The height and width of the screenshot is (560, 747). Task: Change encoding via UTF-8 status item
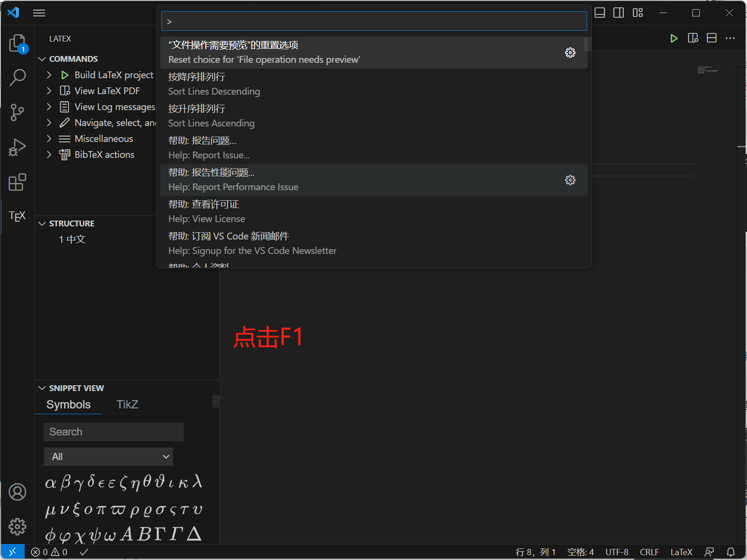point(617,552)
